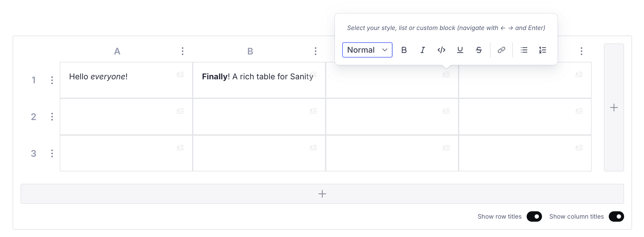Apply strikethrough formatting
644x237 pixels.
479,50
